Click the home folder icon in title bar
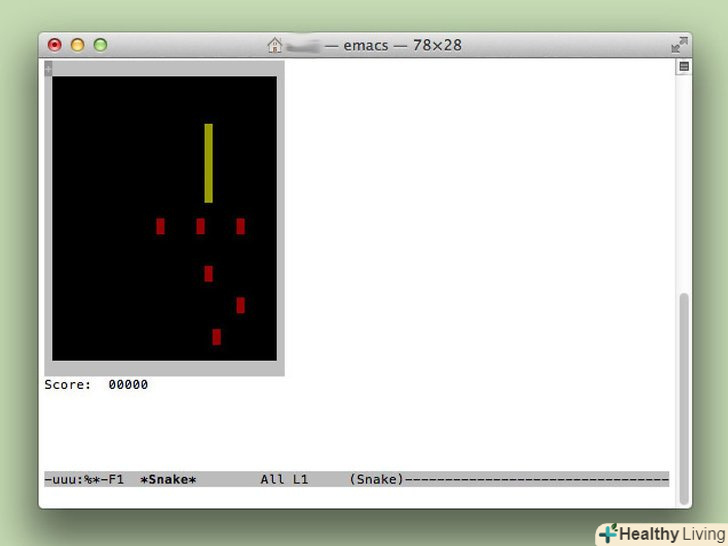Screen dimensions: 728x546 (275, 45)
